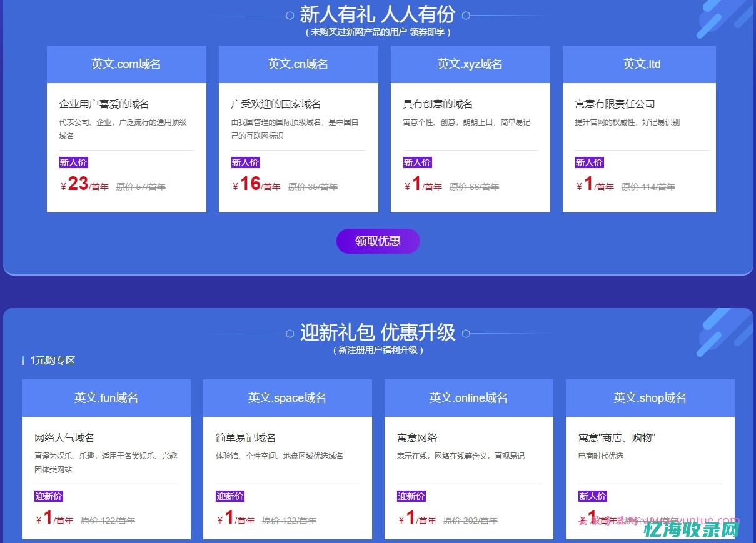Screen dimensions: 756x543
Task: Open the 英文.shop域名 card
Action: [650, 397]
